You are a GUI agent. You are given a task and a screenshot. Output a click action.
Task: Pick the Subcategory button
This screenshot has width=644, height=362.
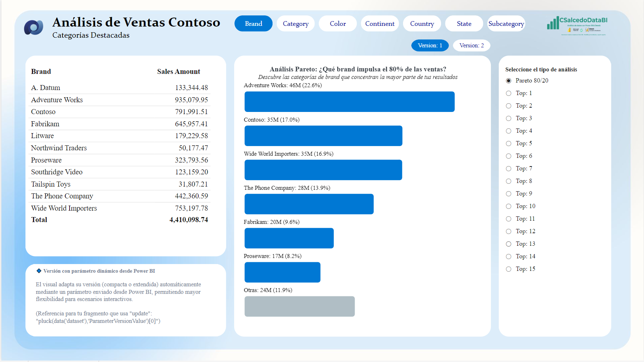coord(506,24)
